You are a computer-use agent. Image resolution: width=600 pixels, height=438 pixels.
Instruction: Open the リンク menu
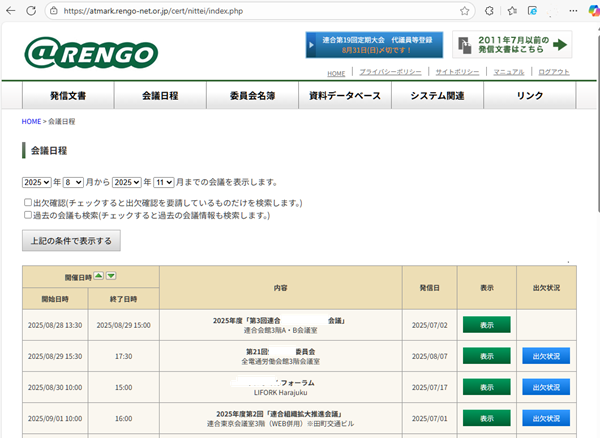tap(530, 96)
